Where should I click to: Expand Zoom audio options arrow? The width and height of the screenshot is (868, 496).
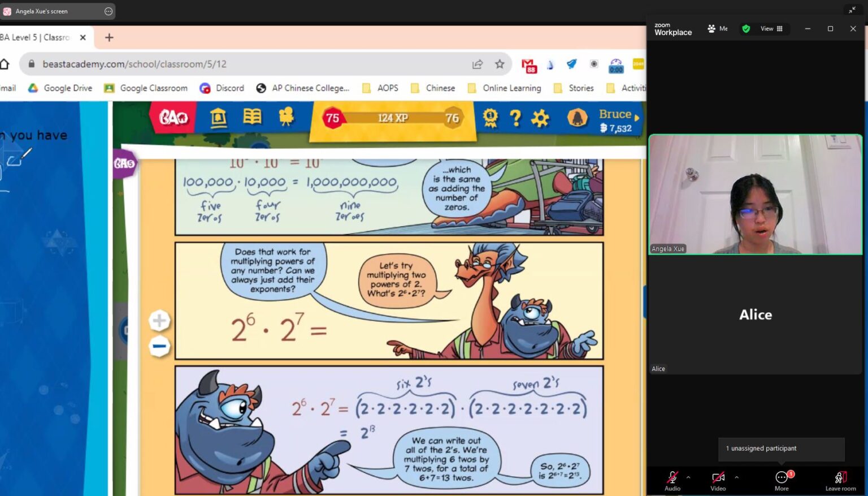pos(688,477)
